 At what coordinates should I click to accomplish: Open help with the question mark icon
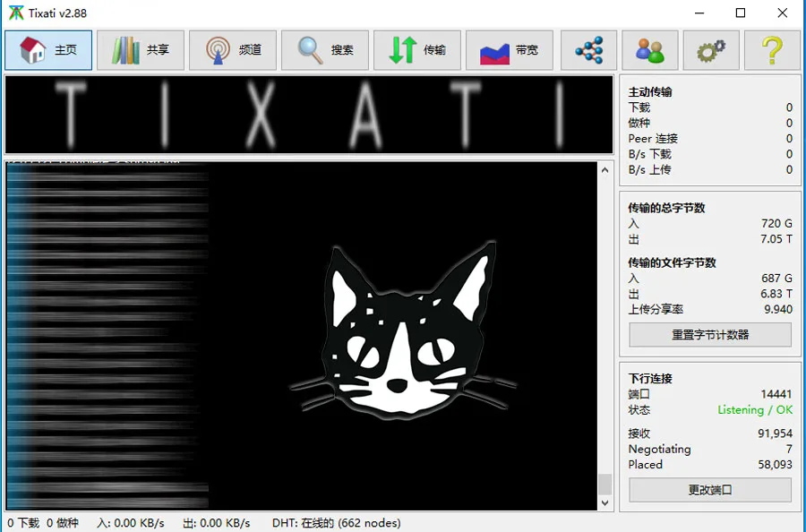(x=772, y=50)
